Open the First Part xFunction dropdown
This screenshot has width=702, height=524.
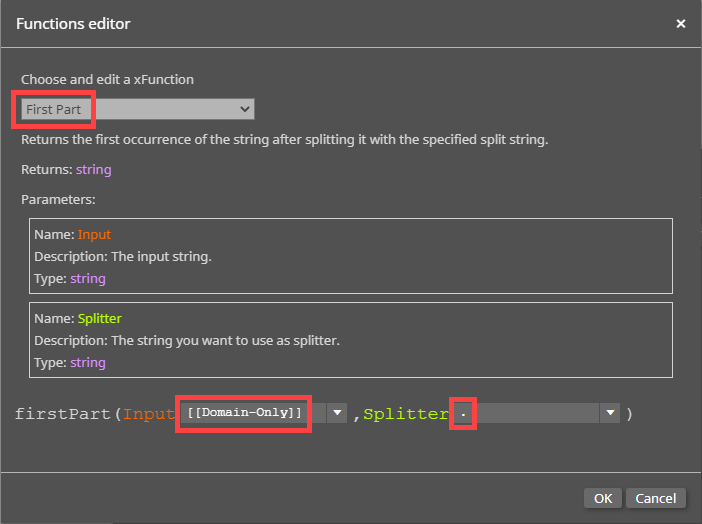click(137, 109)
